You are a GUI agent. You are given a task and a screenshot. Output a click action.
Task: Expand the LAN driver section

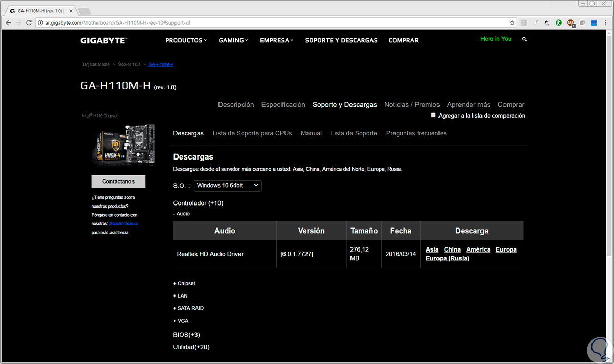point(180,296)
